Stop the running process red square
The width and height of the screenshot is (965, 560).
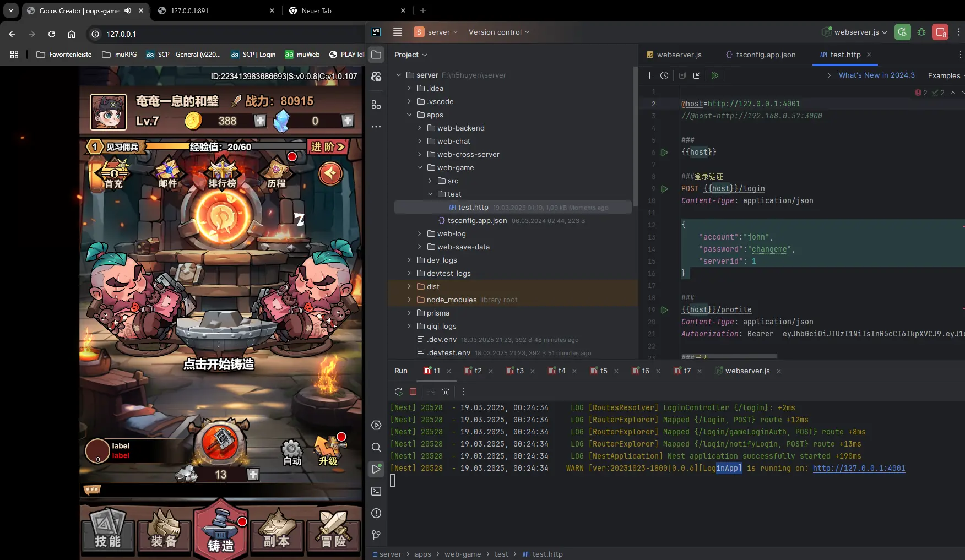coord(413,392)
